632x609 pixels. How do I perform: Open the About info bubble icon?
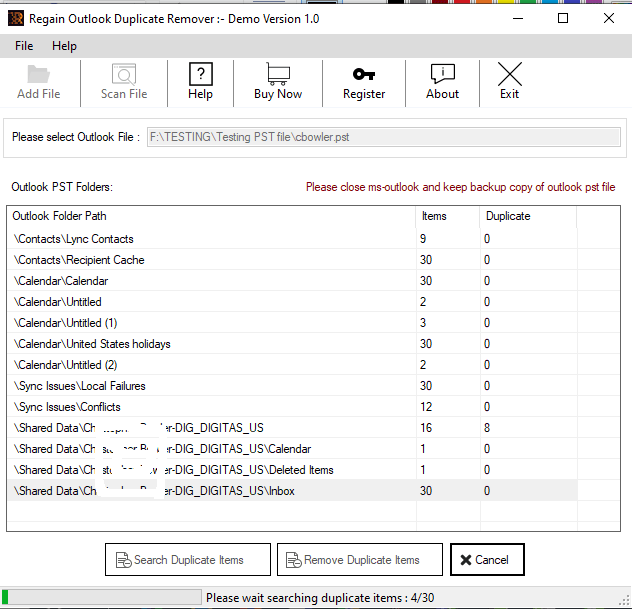click(x=443, y=74)
